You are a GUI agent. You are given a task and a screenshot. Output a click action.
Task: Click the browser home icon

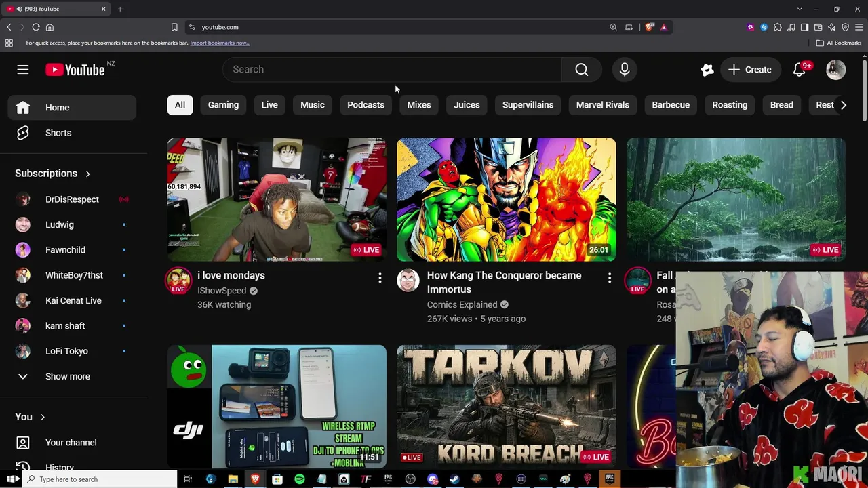(x=50, y=27)
